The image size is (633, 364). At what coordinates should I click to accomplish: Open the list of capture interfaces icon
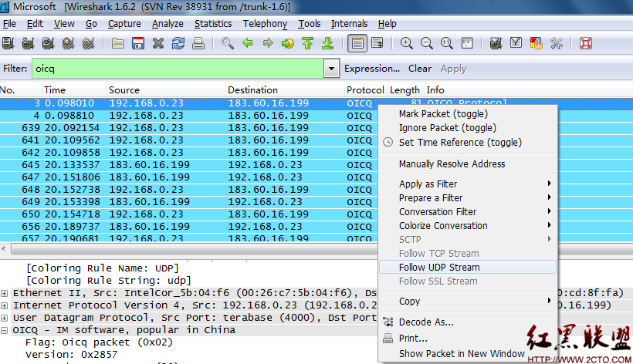coord(8,43)
